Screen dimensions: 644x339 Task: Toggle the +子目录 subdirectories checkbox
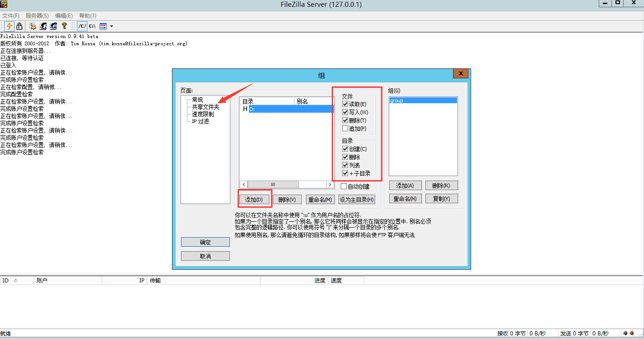345,173
